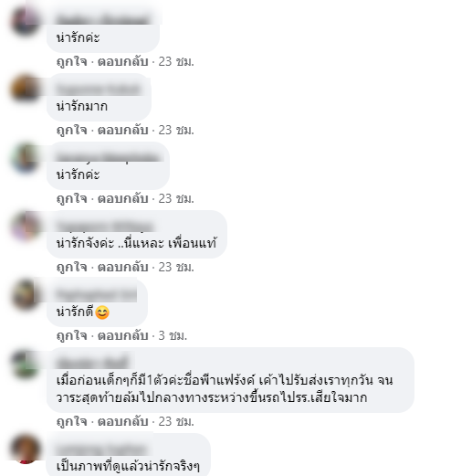Reply to the long พีาแฟร้งค์ story comment
The height and width of the screenshot is (476, 451).
(122, 422)
